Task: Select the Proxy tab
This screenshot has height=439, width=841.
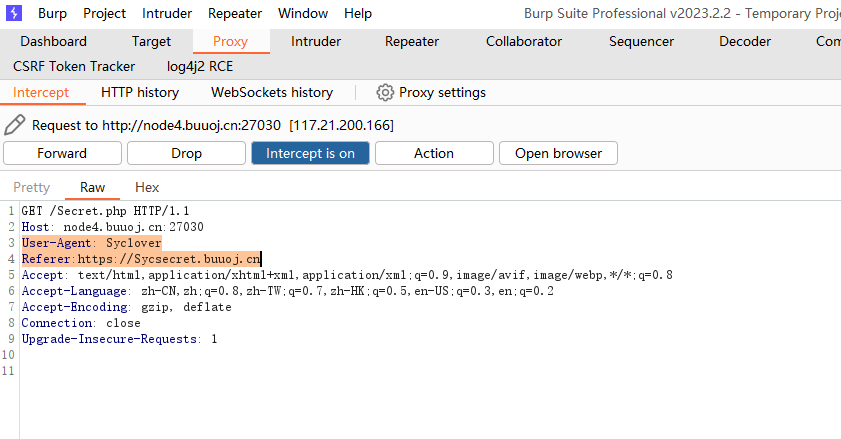Action: 230,41
